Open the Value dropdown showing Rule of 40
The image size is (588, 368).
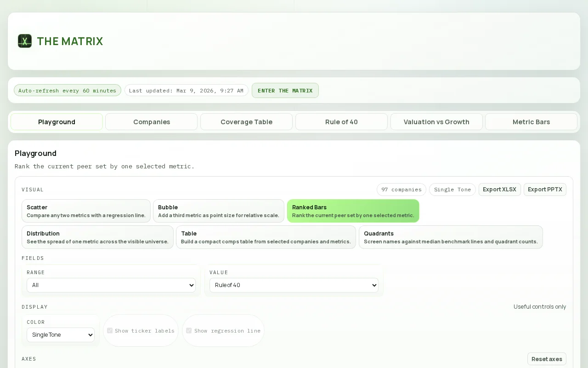click(294, 285)
